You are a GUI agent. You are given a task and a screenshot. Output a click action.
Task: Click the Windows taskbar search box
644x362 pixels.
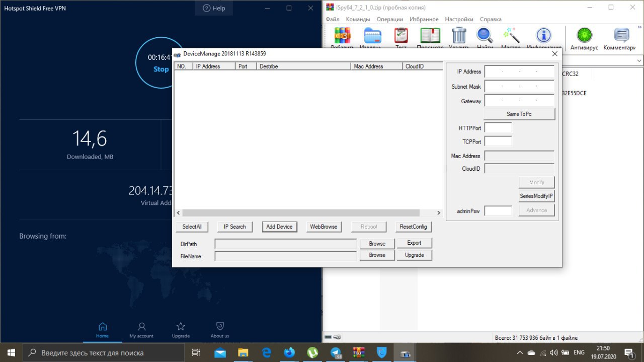click(104, 352)
